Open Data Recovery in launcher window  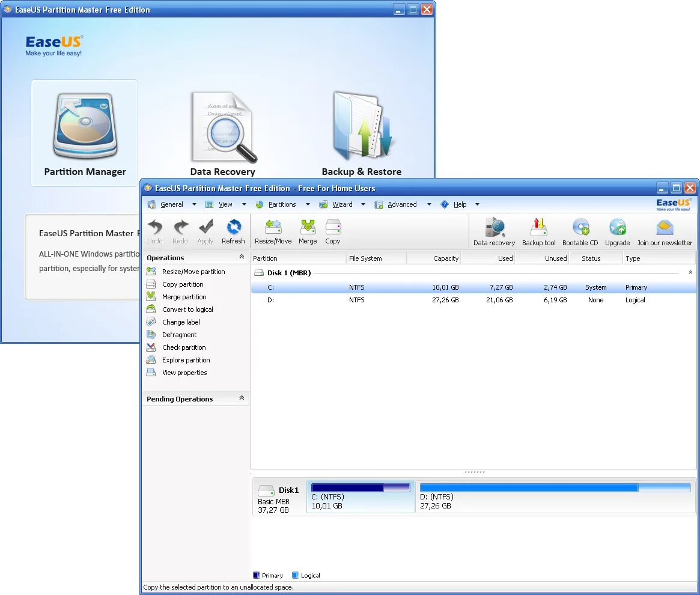(223, 133)
